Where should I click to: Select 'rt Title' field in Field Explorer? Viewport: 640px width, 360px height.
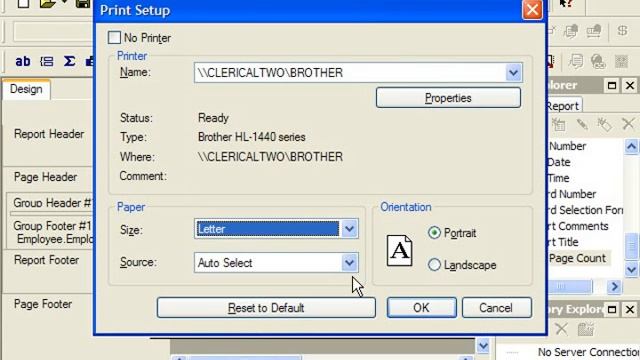coord(562,242)
